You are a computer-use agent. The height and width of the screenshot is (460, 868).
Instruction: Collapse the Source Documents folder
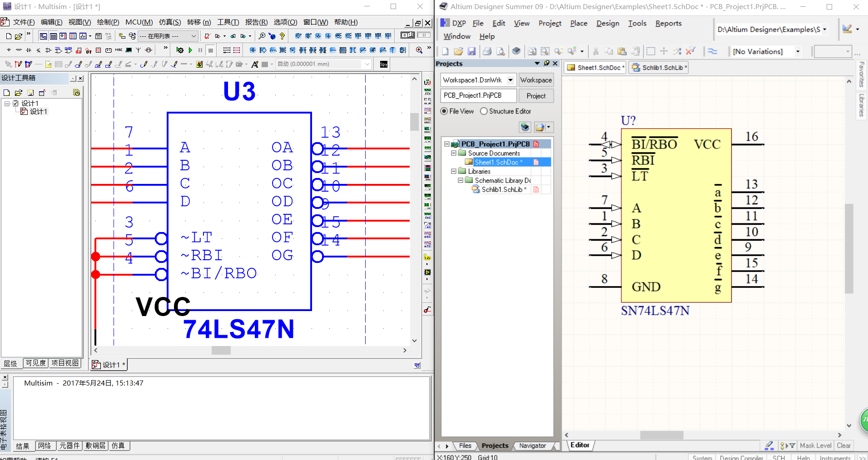click(453, 153)
